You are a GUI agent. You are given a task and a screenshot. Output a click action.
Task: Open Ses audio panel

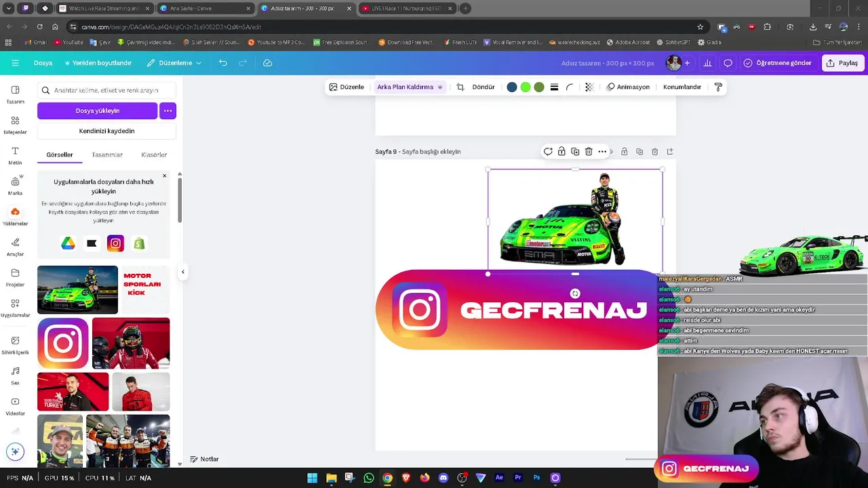tap(15, 376)
